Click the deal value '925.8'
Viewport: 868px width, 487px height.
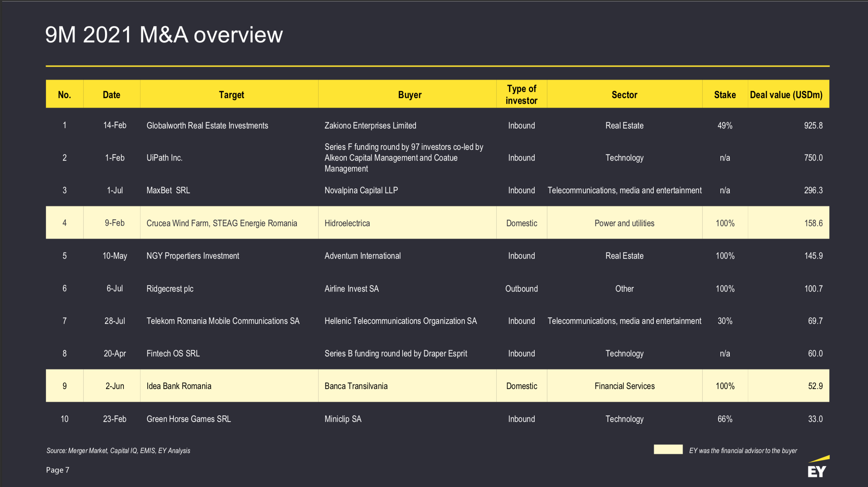click(x=813, y=126)
